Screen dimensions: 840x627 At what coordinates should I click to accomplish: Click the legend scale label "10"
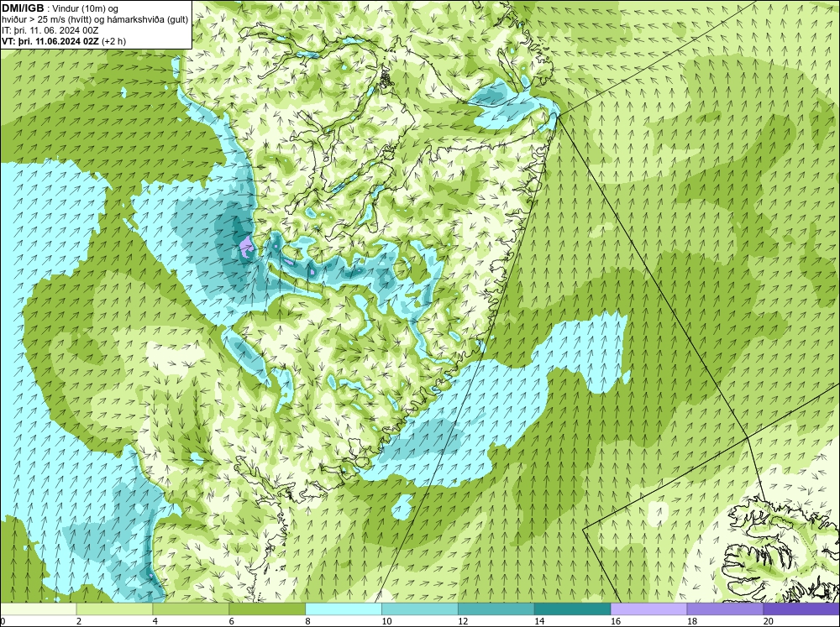[386, 621]
